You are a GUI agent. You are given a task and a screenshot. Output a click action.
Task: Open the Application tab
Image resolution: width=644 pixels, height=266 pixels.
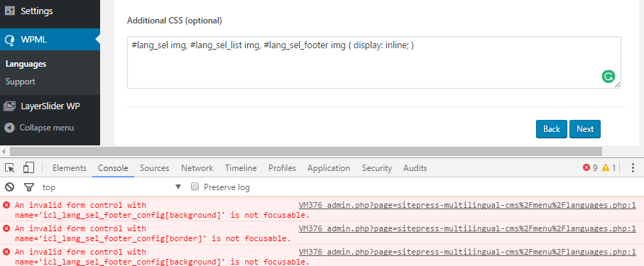pyautogui.click(x=329, y=168)
